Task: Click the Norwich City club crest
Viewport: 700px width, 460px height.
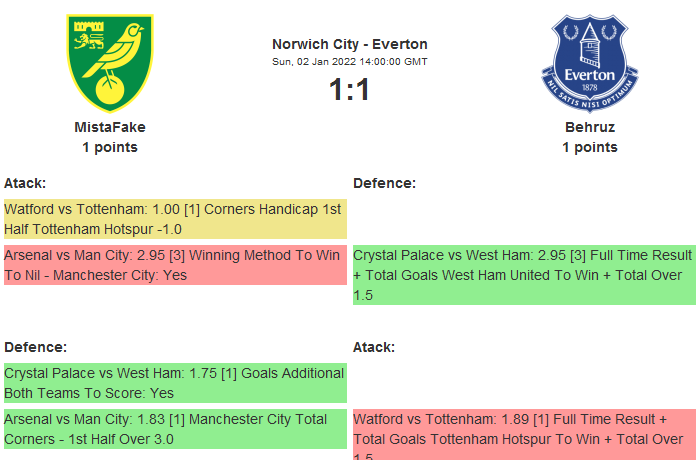Action: 109,61
